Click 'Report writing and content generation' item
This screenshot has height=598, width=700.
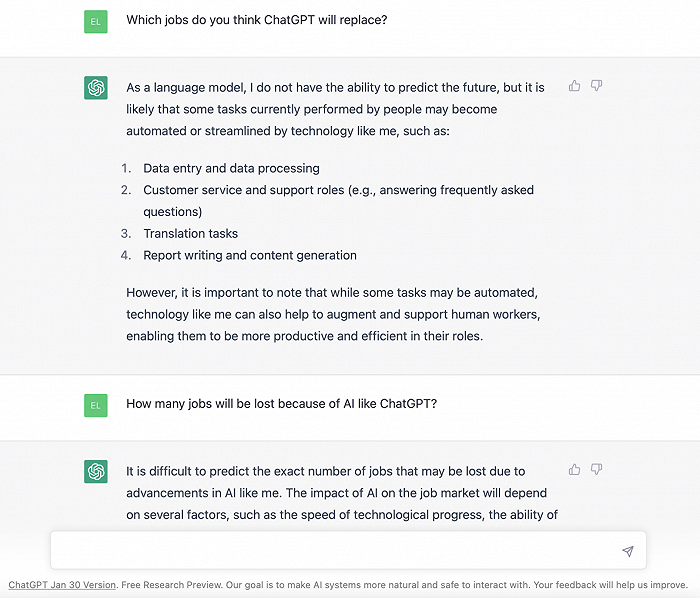click(250, 255)
